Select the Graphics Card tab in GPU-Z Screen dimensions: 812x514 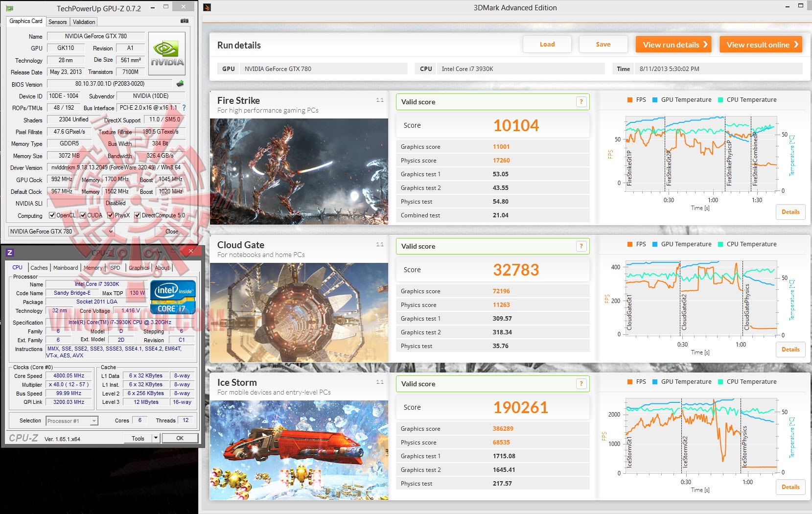26,21
